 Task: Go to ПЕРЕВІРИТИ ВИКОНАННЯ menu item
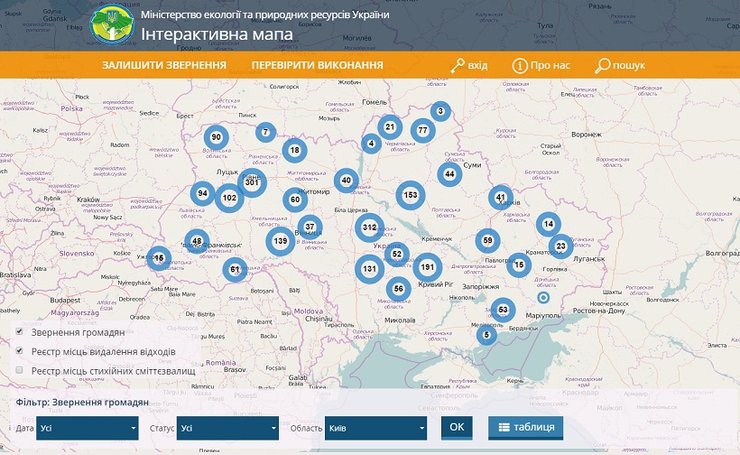(x=317, y=66)
